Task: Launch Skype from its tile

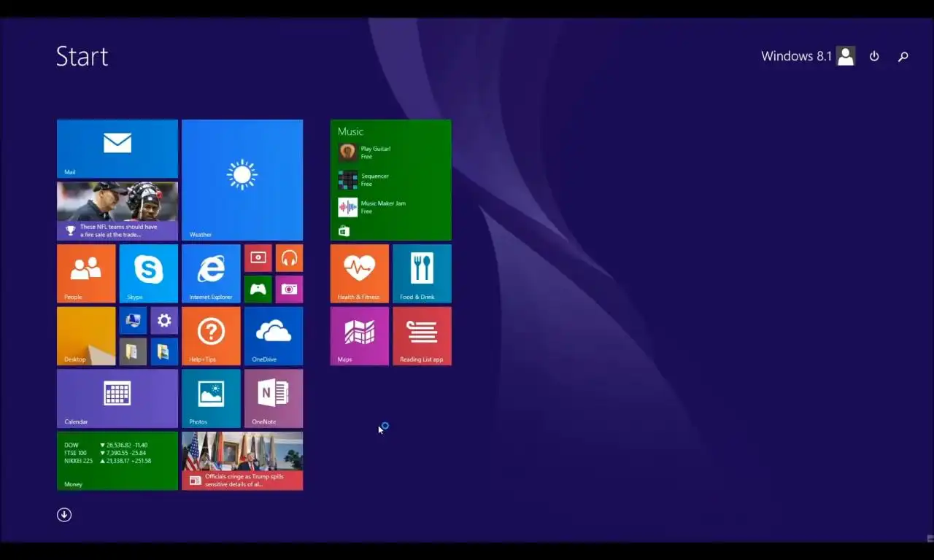Action: [148, 273]
